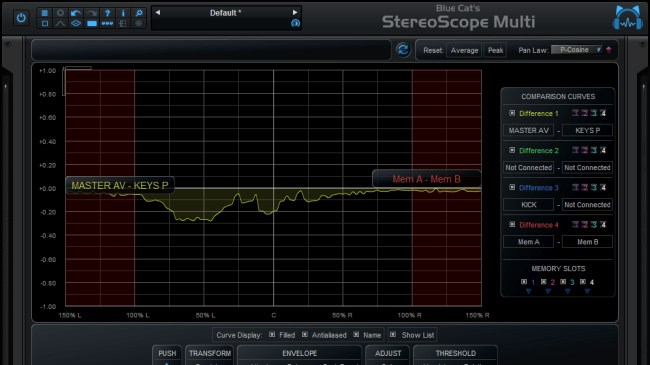Viewport: 650px width, 365px height.
Task: Click the snowflake-shaped toolbar icon
Action: pyautogui.click(x=139, y=24)
